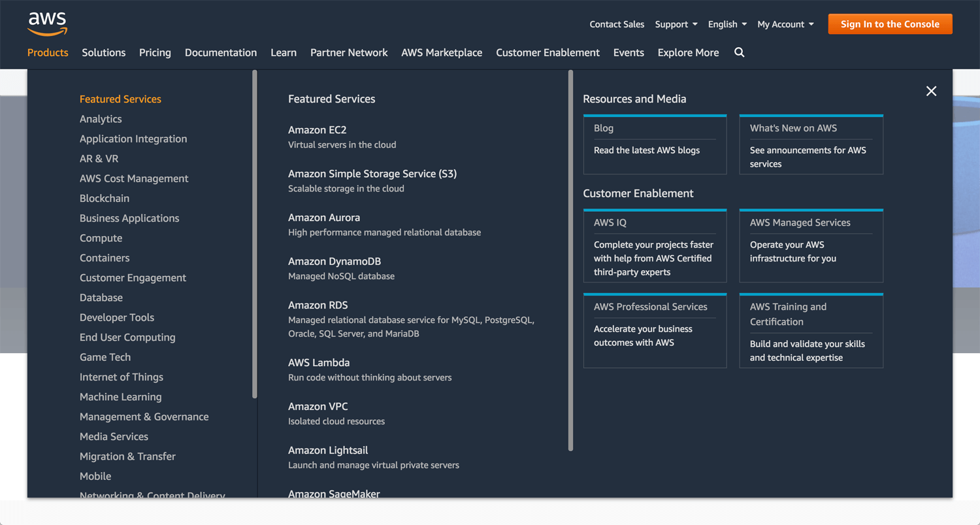Image resolution: width=980 pixels, height=525 pixels.
Task: Close the Products mega menu
Action: [931, 91]
